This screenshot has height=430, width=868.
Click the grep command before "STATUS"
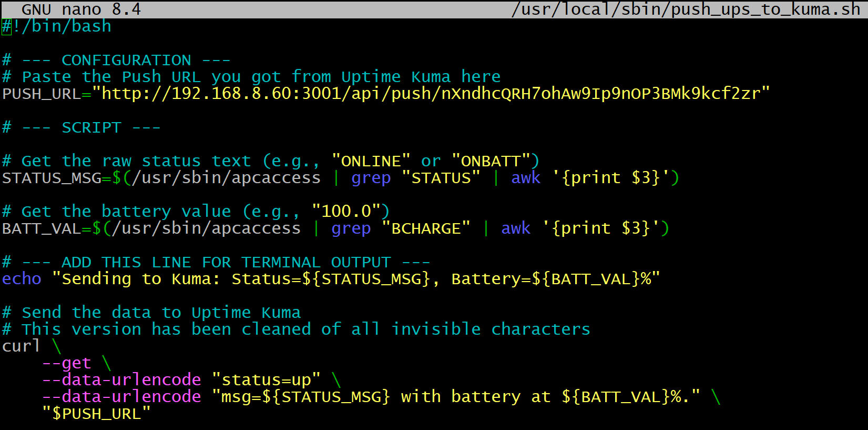371,178
